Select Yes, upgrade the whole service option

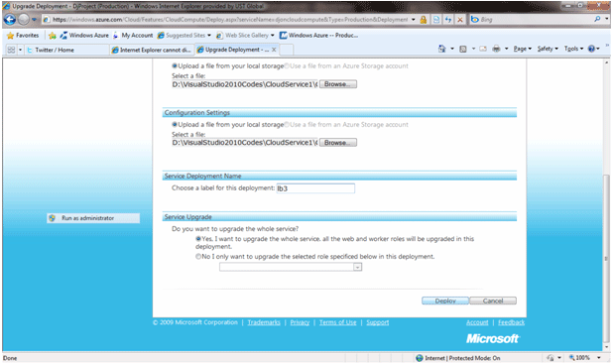[x=198, y=238]
